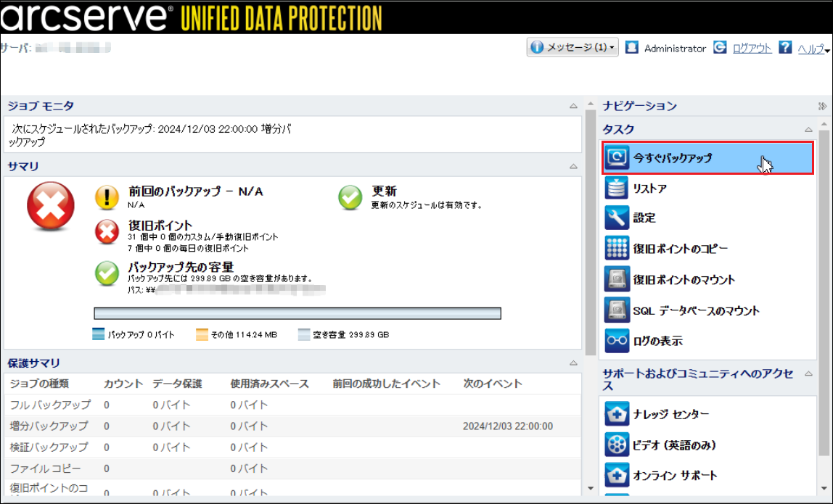This screenshot has width=833, height=504.
Task: Select the フル バックアップ row
Action: coord(292,405)
